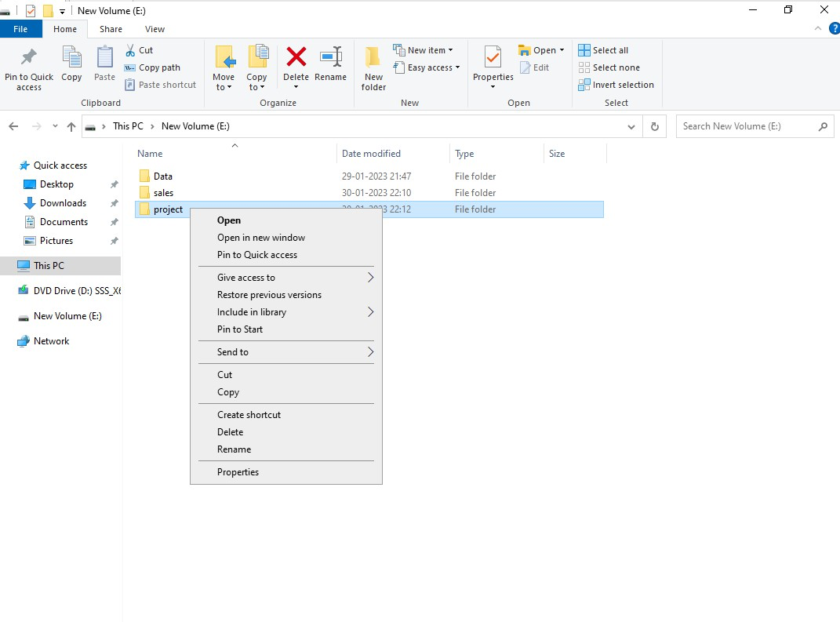
Task: Open Properties from the context menu
Action: point(286,472)
